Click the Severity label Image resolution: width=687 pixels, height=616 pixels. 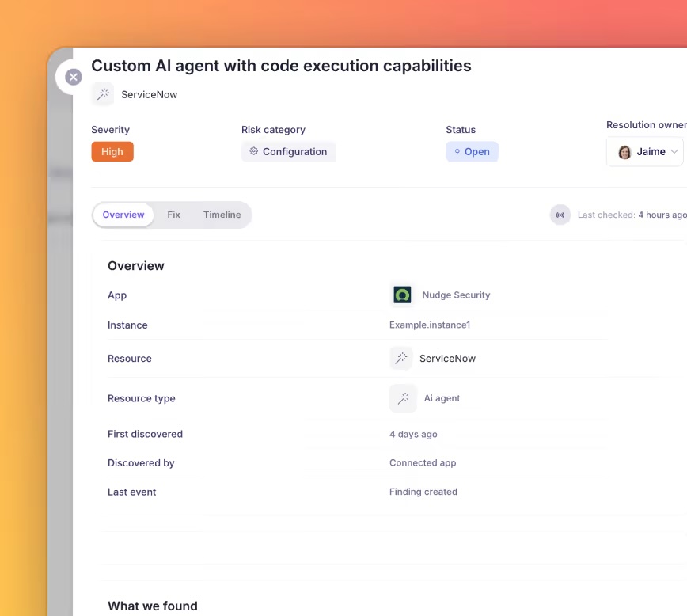[111, 130]
